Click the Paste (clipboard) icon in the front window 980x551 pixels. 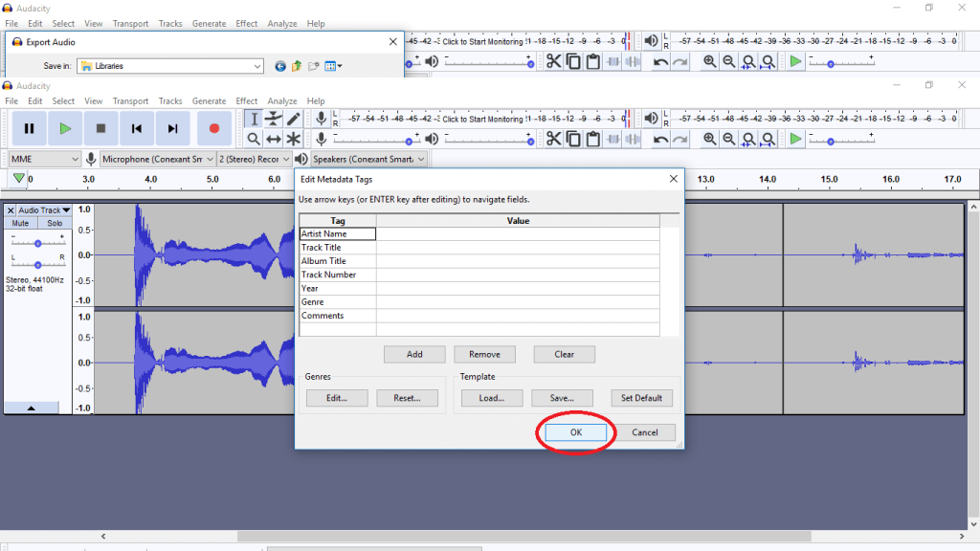point(593,139)
